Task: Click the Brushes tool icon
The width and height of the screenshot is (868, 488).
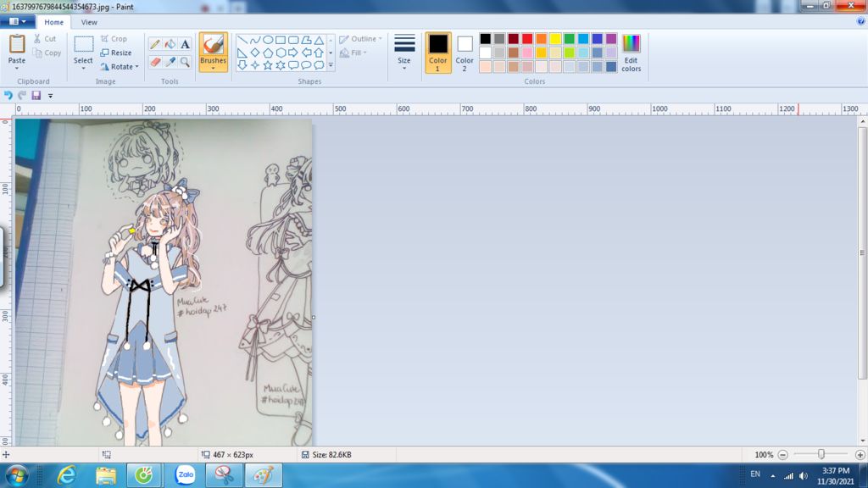Action: 213,46
